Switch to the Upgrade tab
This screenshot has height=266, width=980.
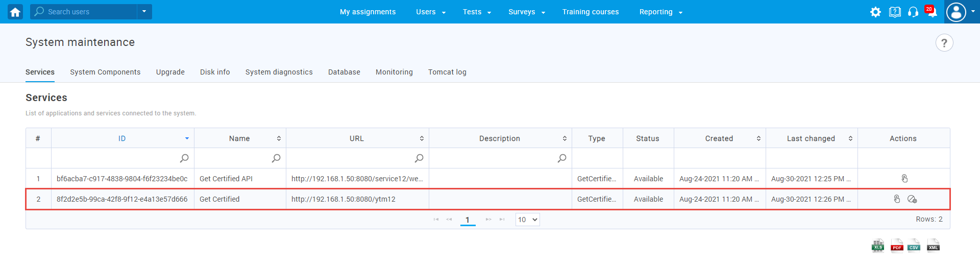click(x=170, y=72)
